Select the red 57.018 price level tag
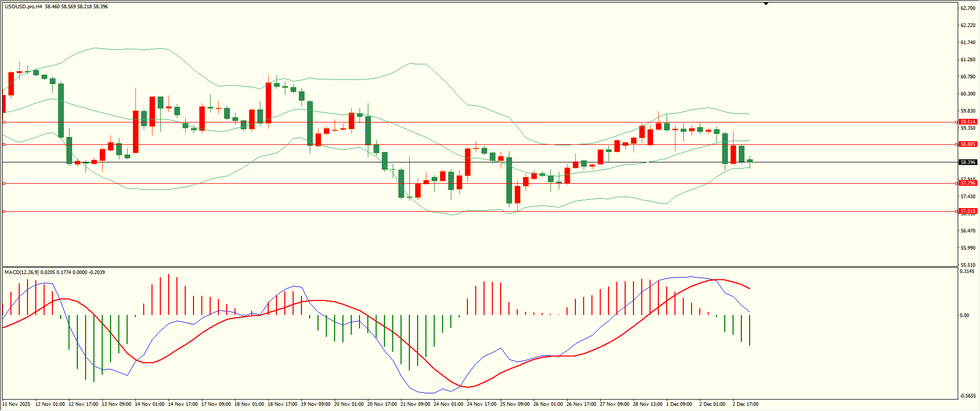The width and height of the screenshot is (980, 411). pyautogui.click(x=968, y=211)
